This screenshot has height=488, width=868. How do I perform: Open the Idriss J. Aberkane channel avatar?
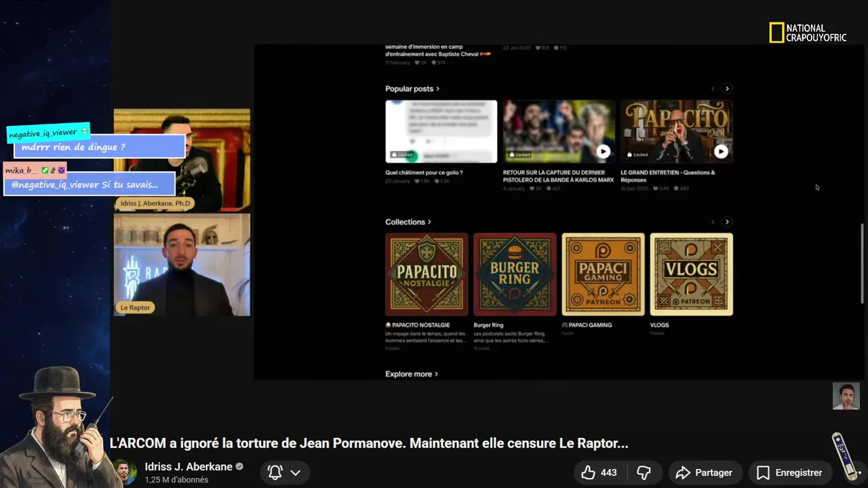coord(124,472)
